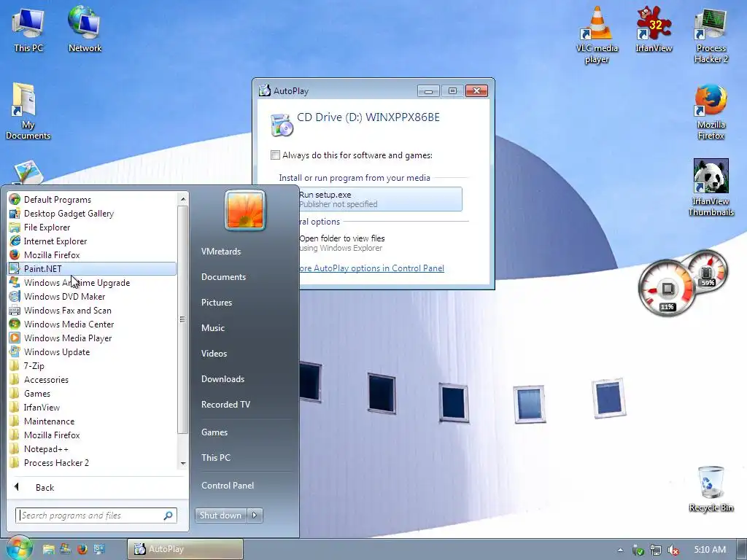Launch Mozilla Firefox desktop shortcut
The width and height of the screenshot is (747, 560).
coord(711,112)
